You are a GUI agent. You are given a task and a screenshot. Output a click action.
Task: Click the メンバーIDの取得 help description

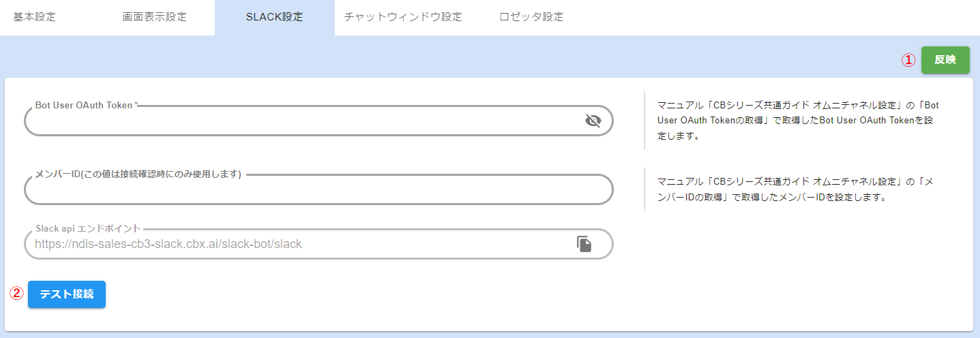(x=798, y=190)
